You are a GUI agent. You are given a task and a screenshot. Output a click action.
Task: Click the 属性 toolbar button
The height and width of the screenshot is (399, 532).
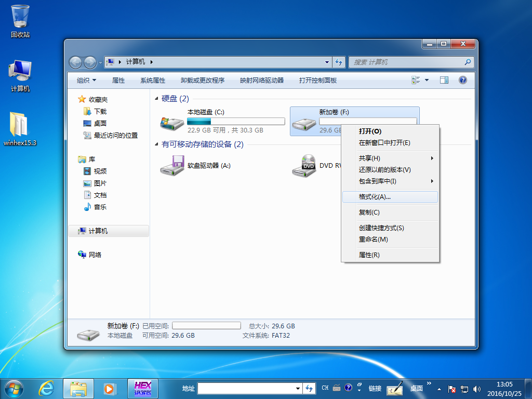[118, 81]
